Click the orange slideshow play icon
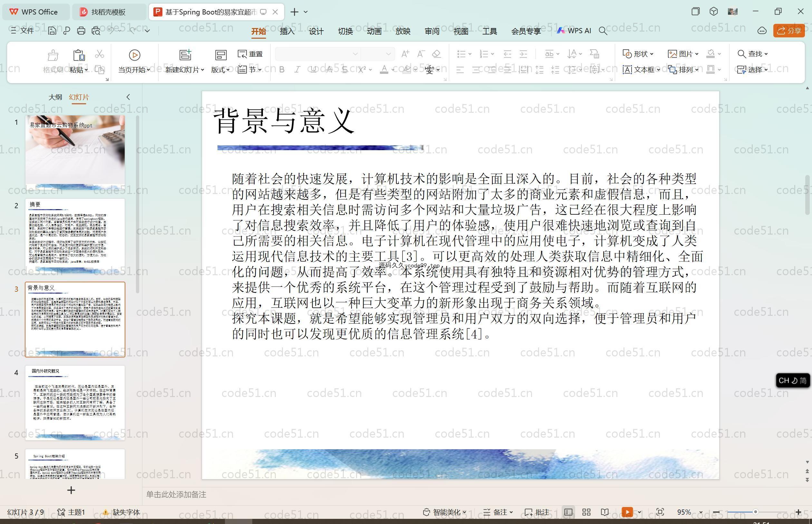The height and width of the screenshot is (524, 812). tap(627, 512)
